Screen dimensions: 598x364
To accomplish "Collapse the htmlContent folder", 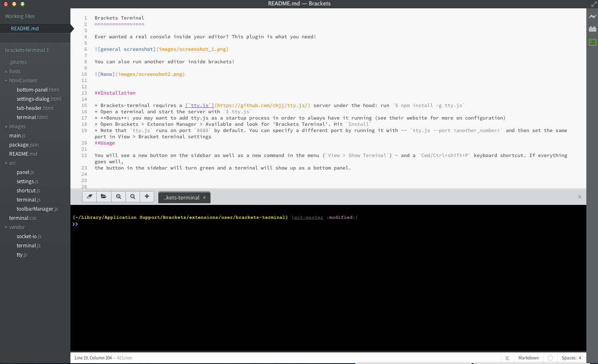I will (6, 81).
